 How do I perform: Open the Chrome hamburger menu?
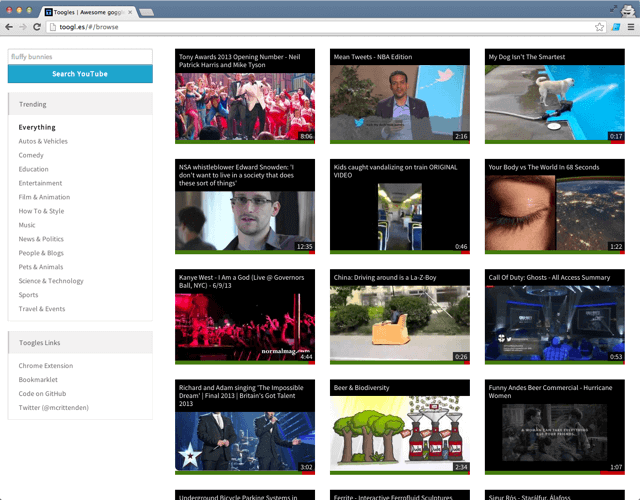coord(631,27)
